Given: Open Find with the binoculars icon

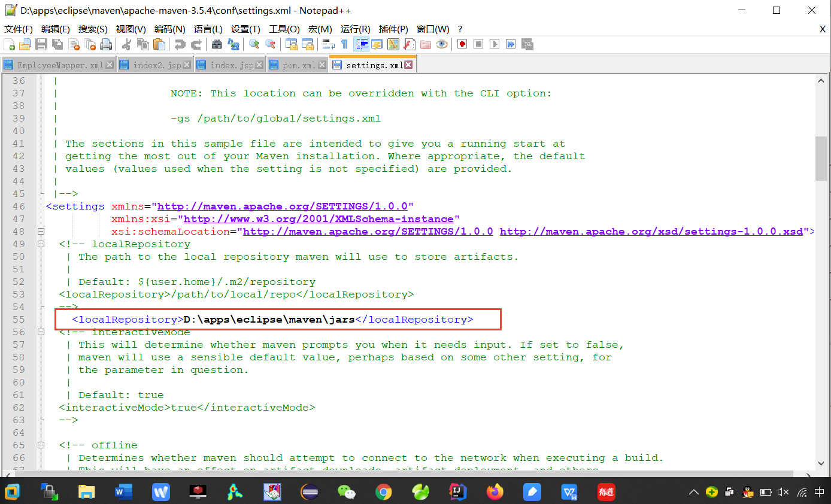Looking at the screenshot, I should click(217, 44).
